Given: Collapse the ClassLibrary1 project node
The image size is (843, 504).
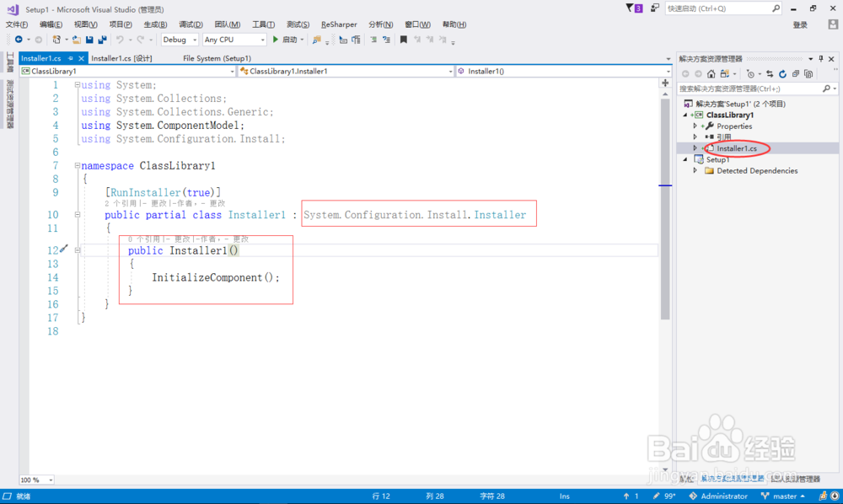Looking at the screenshot, I should pyautogui.click(x=685, y=115).
